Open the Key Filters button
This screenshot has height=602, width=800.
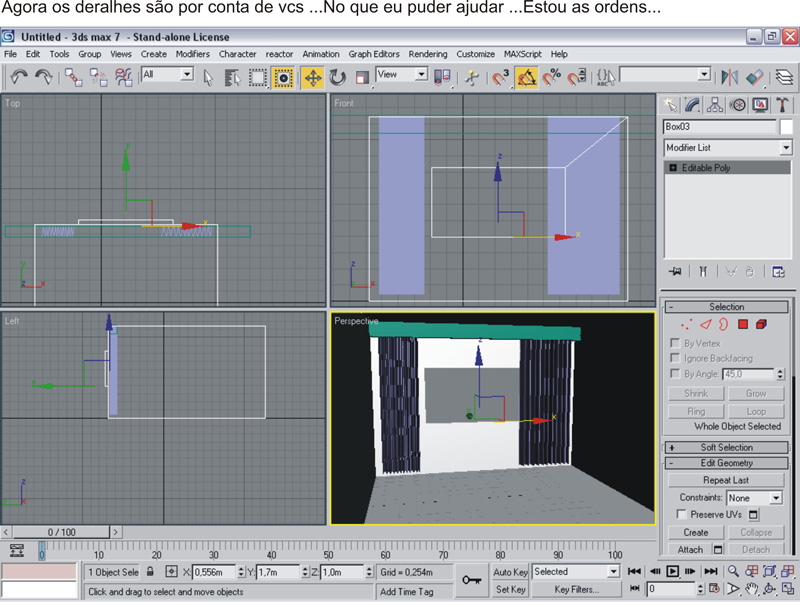(x=577, y=589)
